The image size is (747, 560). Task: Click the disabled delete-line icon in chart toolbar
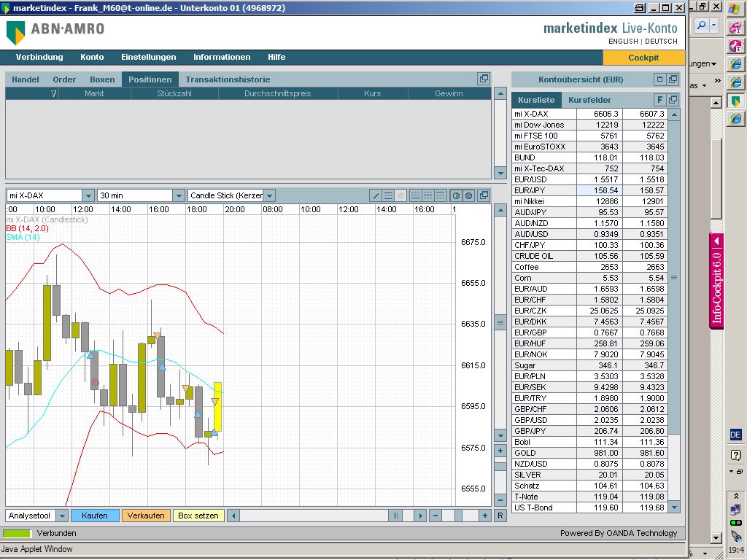tap(400, 195)
